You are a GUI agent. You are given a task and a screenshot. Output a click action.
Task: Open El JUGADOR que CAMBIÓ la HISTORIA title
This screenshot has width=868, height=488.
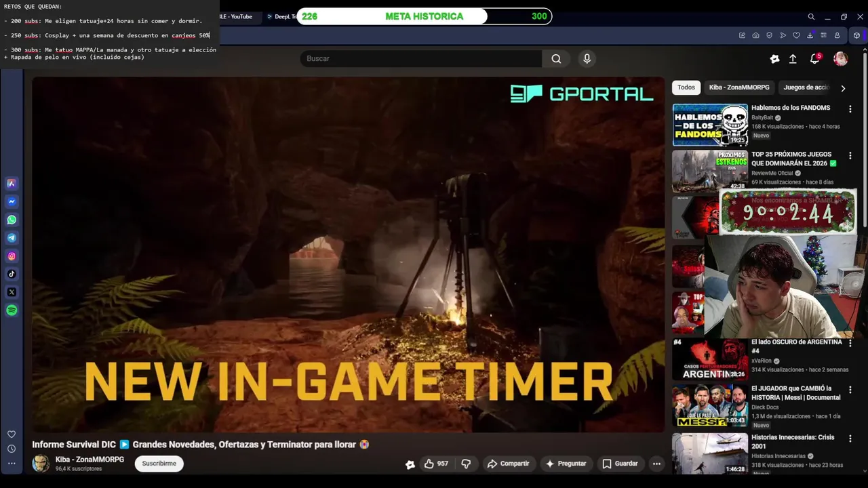[x=796, y=393]
